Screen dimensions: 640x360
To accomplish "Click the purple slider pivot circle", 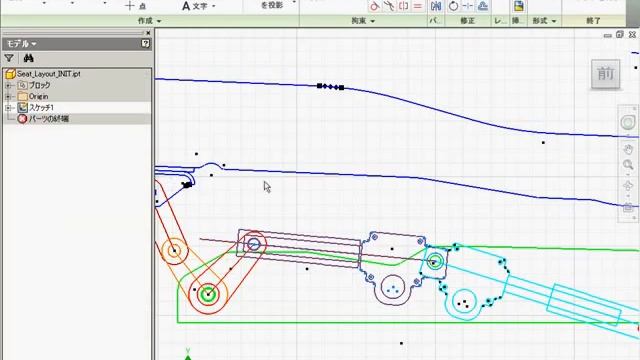I will [253, 244].
